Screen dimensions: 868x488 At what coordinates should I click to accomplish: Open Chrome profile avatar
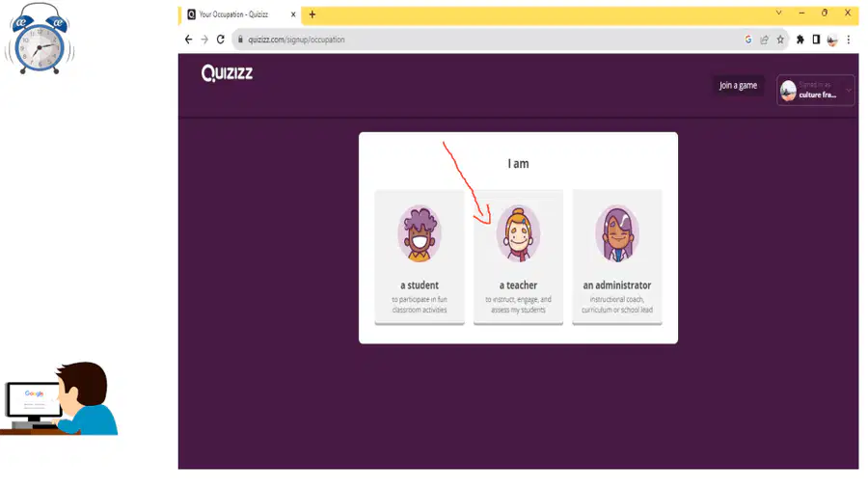click(832, 40)
